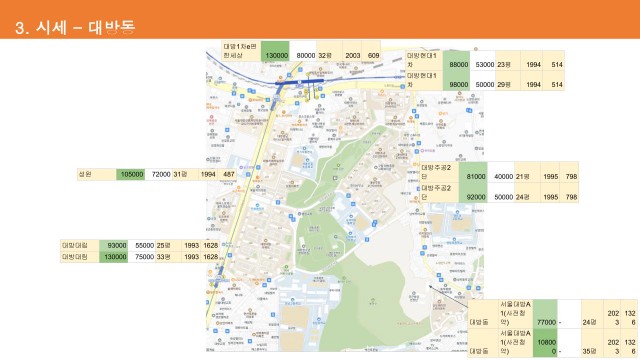Click the cell showing 72000
The width and height of the screenshot is (640, 360).
click(158, 174)
